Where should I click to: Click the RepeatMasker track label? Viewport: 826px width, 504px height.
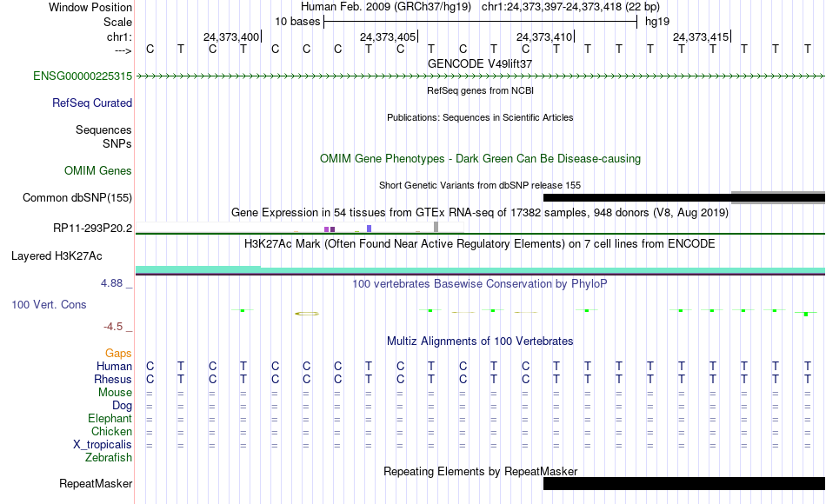(96, 484)
